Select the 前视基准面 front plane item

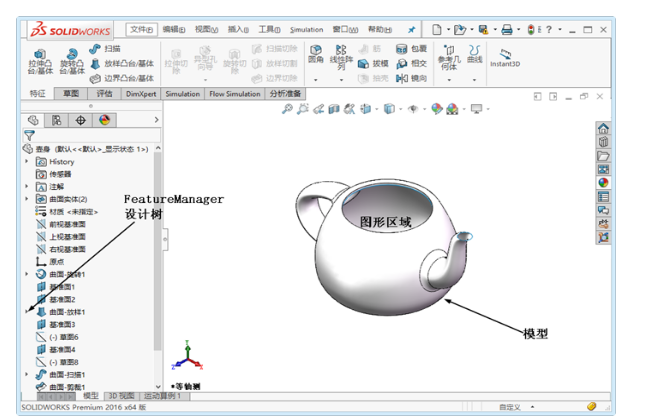pos(61,224)
